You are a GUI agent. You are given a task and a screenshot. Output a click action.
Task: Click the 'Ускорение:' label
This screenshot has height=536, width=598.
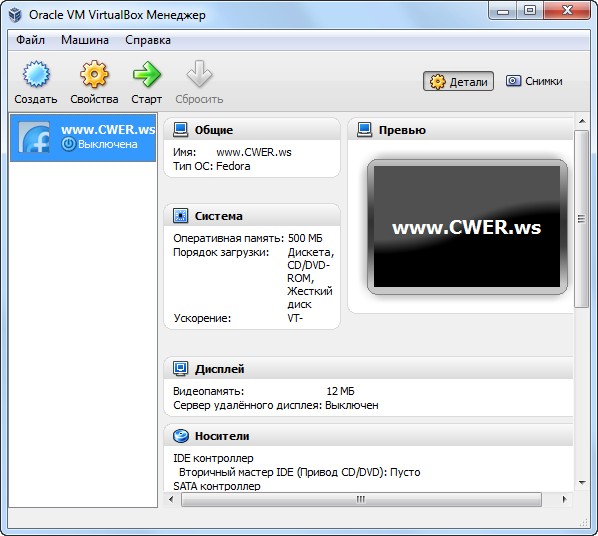(202, 318)
